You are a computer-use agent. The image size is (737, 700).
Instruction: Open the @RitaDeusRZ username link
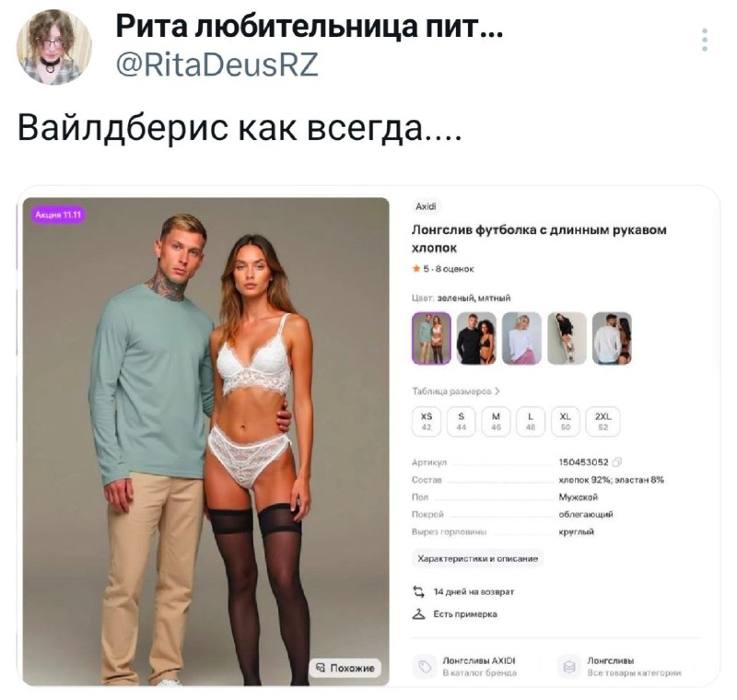point(216,64)
